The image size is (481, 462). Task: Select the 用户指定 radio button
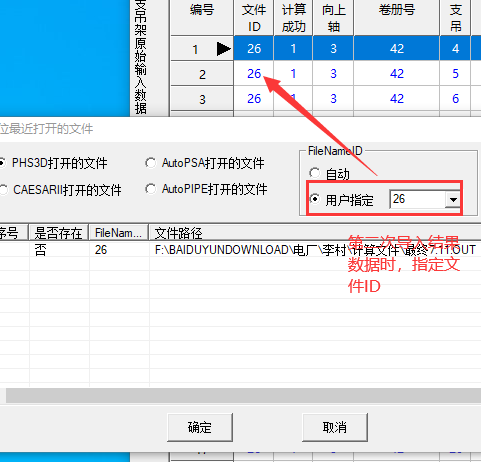click(341, 200)
